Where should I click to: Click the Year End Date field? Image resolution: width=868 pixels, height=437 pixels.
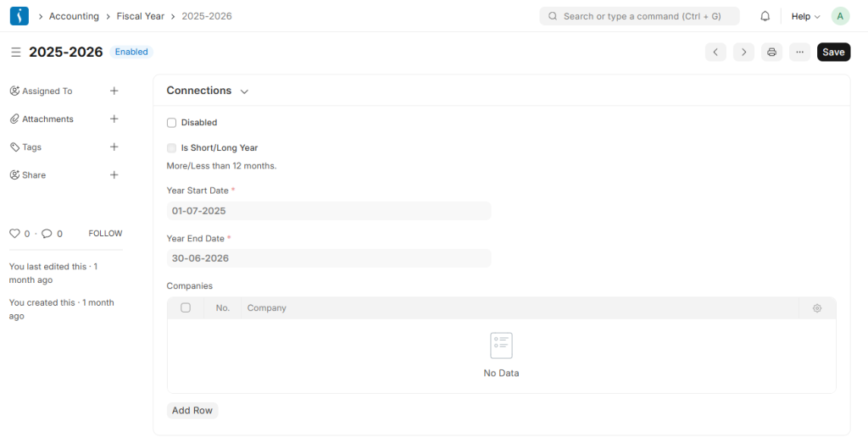pyautogui.click(x=329, y=258)
